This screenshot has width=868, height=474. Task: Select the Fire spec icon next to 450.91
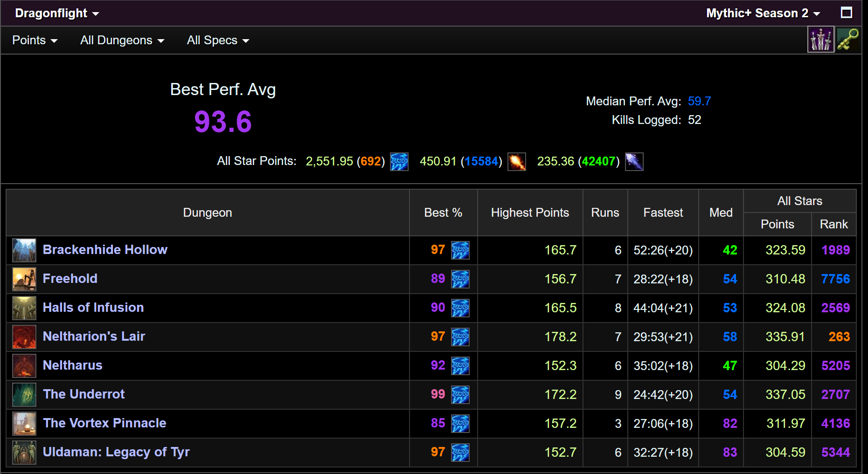click(x=517, y=161)
